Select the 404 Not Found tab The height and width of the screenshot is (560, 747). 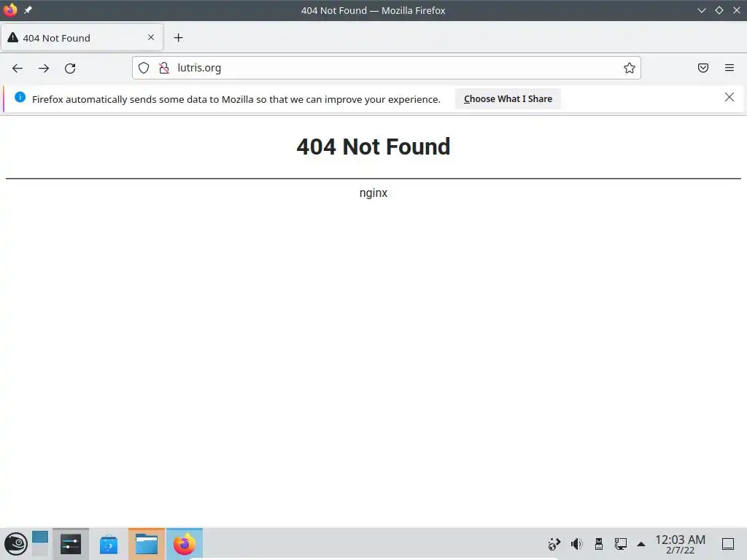point(82,38)
